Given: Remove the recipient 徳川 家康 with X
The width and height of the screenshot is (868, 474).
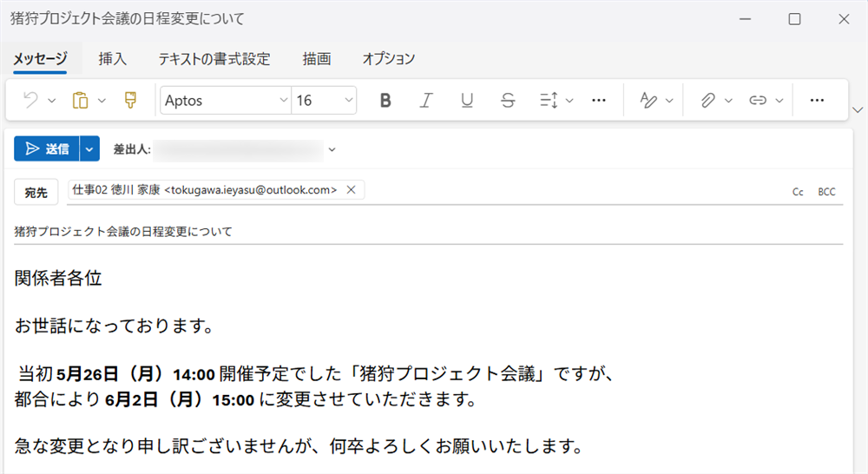Looking at the screenshot, I should coord(351,190).
